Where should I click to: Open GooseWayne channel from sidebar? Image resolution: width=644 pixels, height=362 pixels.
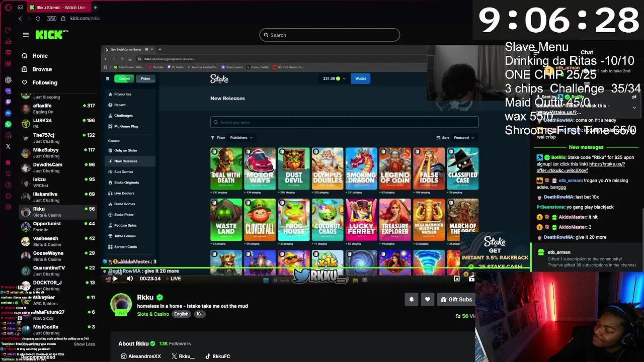point(58,256)
